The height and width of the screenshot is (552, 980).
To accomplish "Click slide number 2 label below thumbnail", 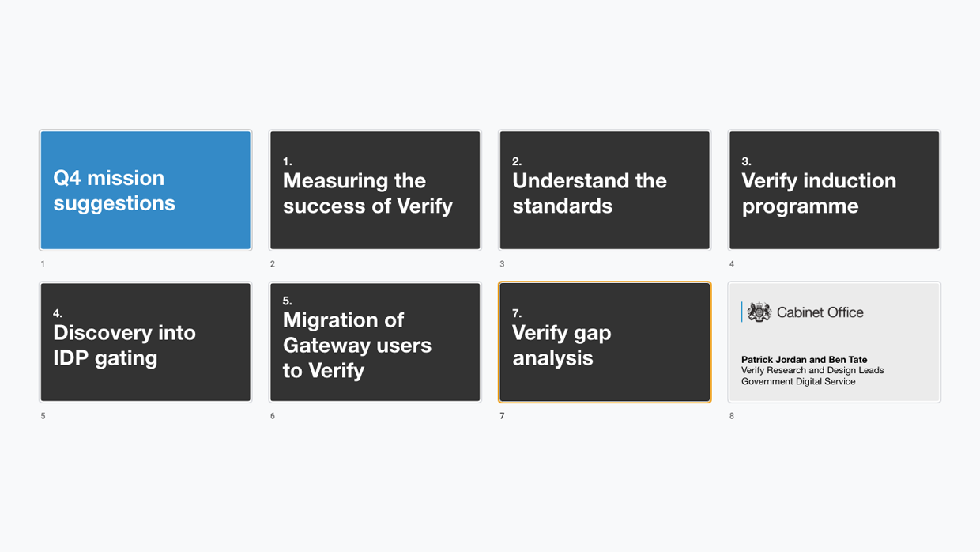I will click(x=273, y=264).
